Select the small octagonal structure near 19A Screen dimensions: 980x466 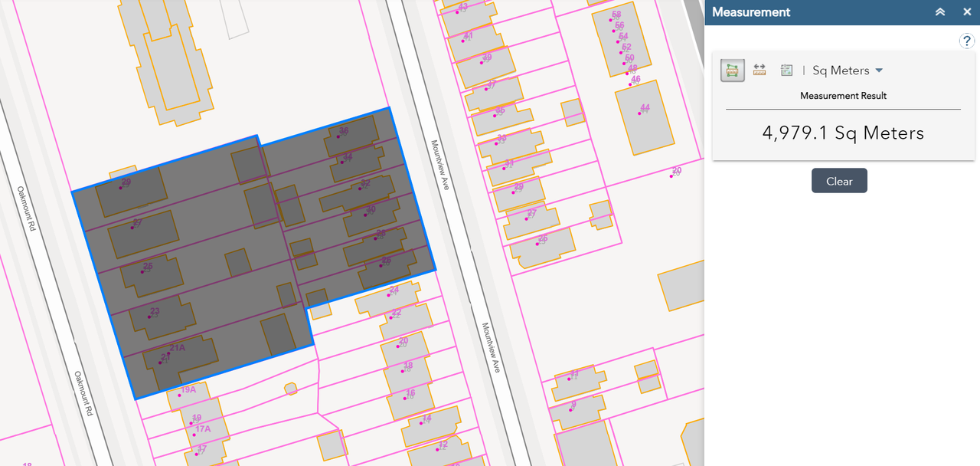coord(291,389)
